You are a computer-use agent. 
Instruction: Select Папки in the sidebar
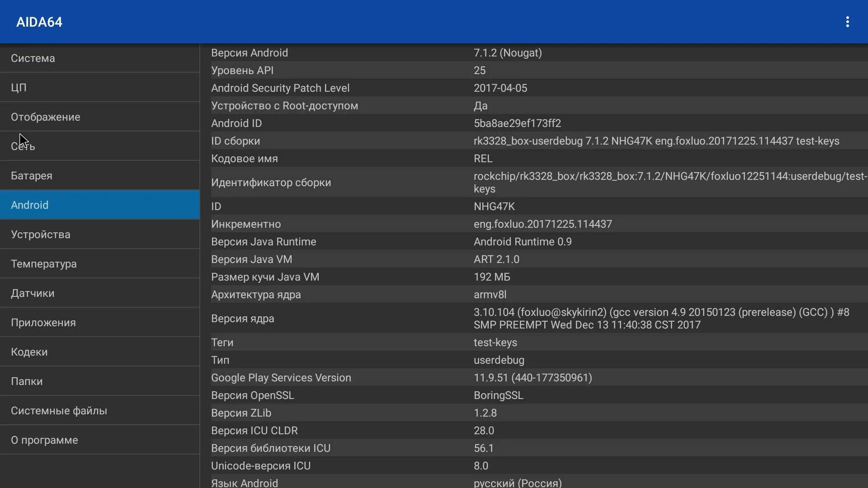pyautogui.click(x=99, y=381)
